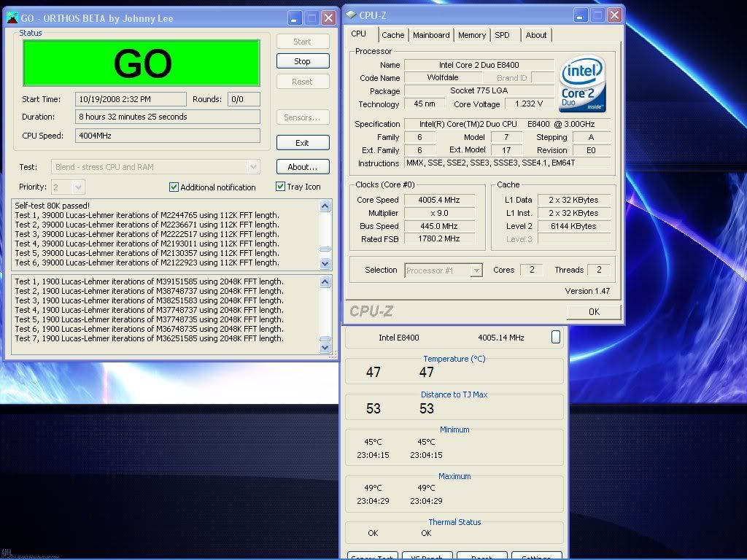The image size is (747, 560).
Task: Click the first core Minimum value 45°C
Action: click(373, 442)
